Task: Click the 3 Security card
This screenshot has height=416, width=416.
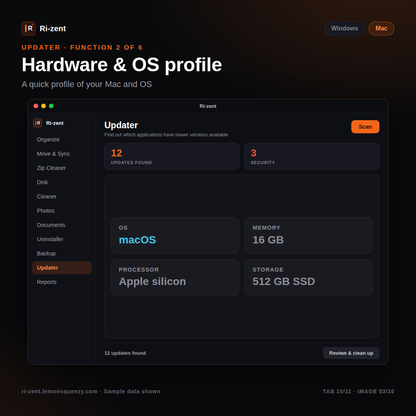Action: [x=312, y=156]
